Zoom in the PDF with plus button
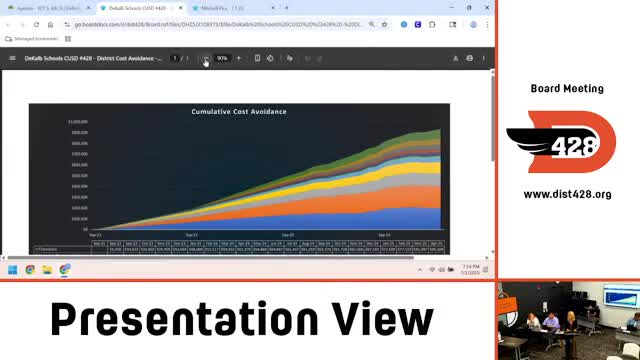Viewport: 640px width, 360px height. tap(239, 58)
